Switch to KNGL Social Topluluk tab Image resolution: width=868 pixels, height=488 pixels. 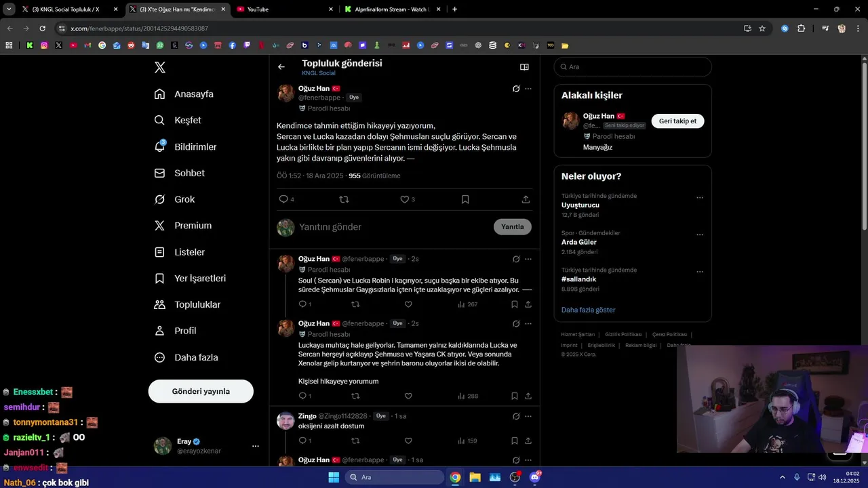[70, 9]
